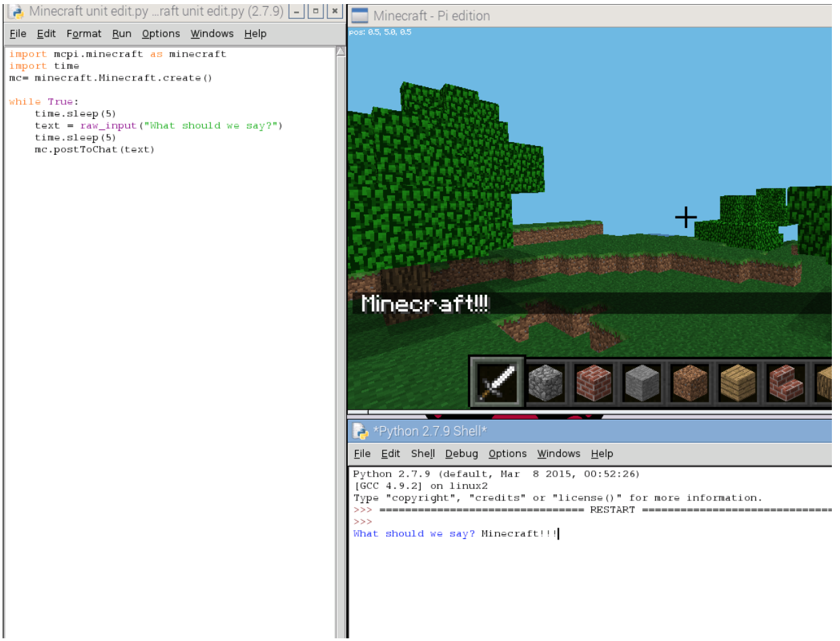Click the Minecraft window title bar icon

(x=360, y=16)
